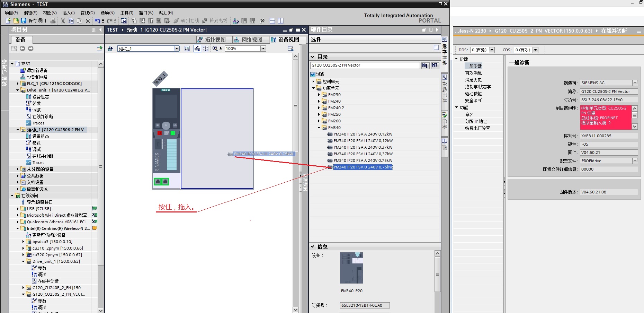Open the CDS 0 (有效) dropdown
The width and height of the screenshot is (644, 313).
tap(535, 50)
